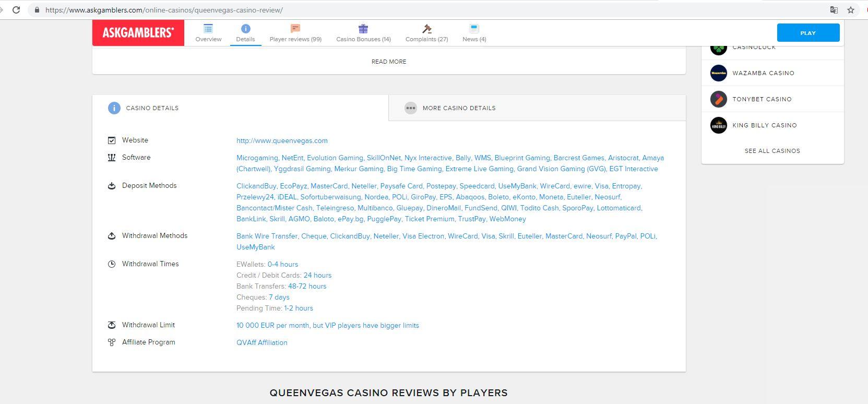
Task: Click the Microgaming software link
Action: click(x=257, y=158)
